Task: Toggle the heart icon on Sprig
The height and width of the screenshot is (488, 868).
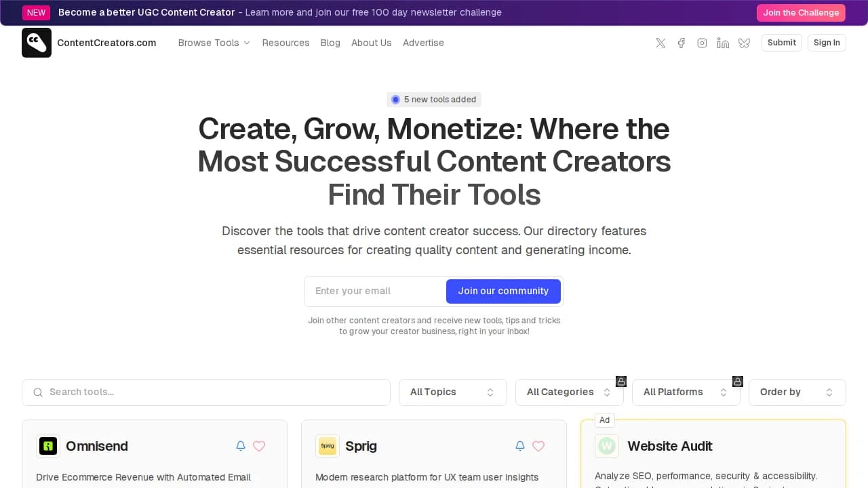Action: [x=538, y=446]
